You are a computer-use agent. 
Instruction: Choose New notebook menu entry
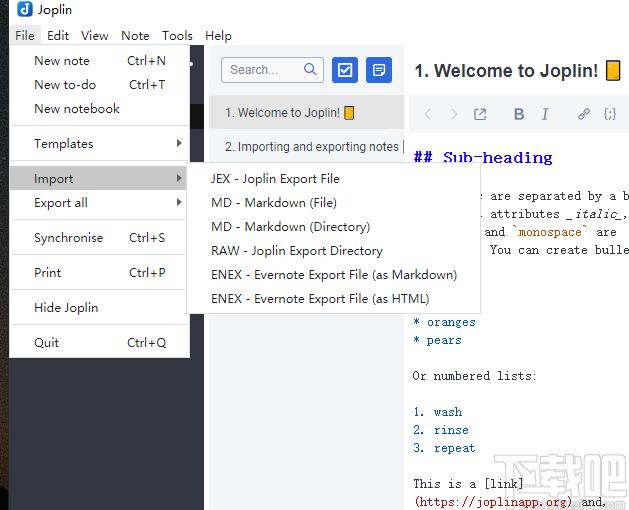click(99, 109)
